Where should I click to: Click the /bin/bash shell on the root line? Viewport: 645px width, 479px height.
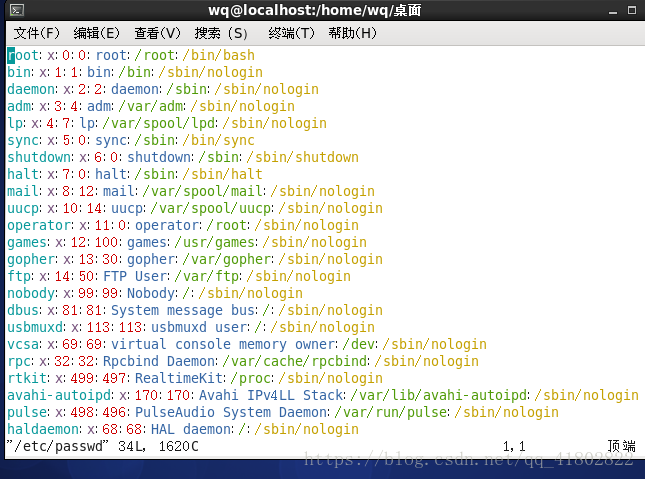click(219, 55)
